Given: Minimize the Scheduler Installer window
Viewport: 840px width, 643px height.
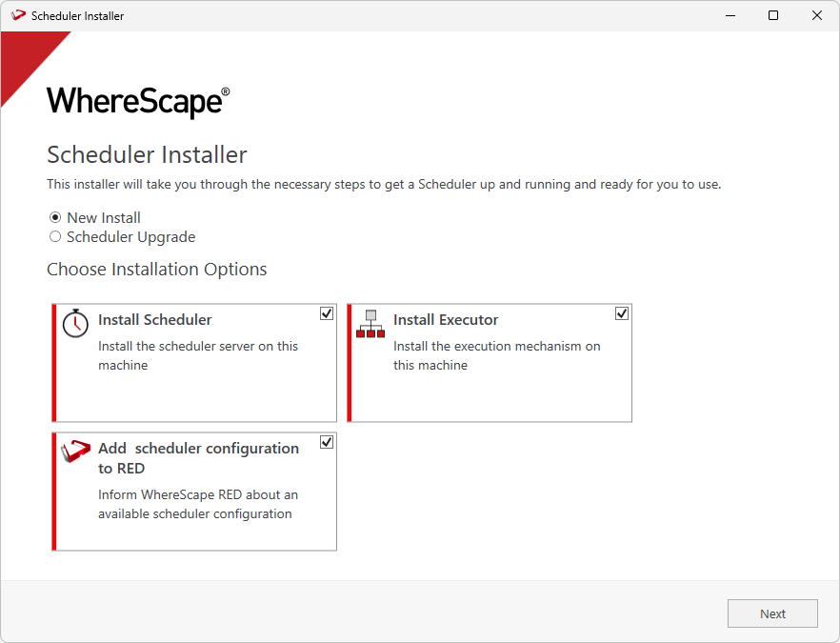Looking at the screenshot, I should [730, 15].
